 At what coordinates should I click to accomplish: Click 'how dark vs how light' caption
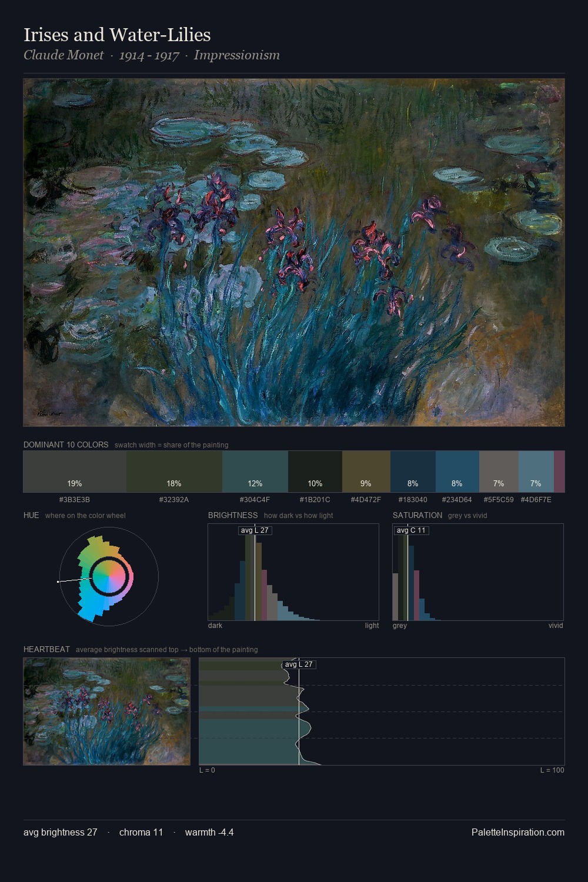(298, 516)
